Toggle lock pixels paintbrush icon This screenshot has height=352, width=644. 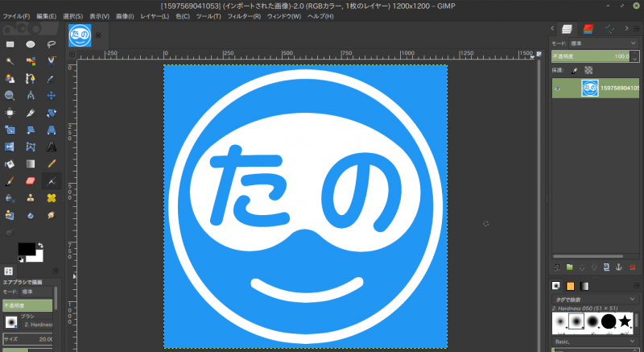(574, 70)
